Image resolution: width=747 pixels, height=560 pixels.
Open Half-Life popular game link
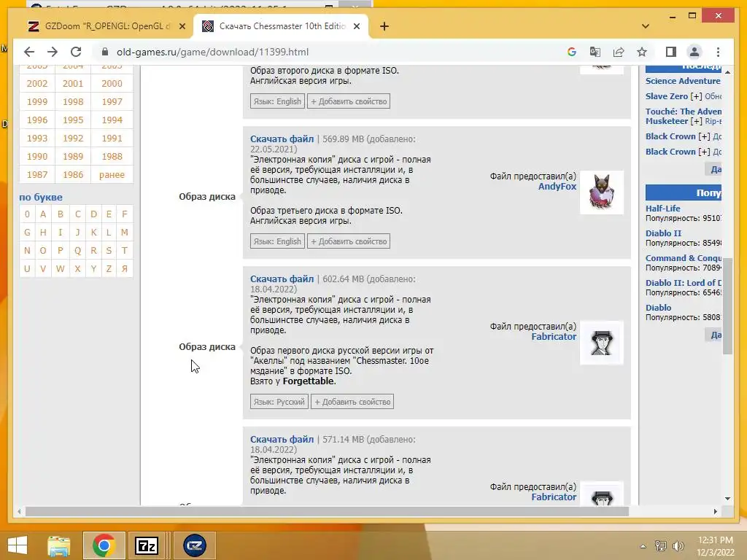[x=662, y=208]
